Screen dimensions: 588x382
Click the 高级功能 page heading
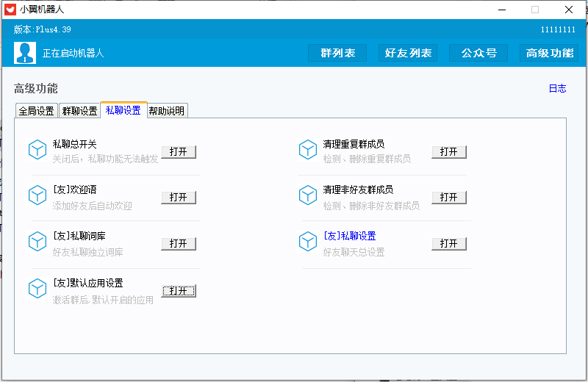35,88
